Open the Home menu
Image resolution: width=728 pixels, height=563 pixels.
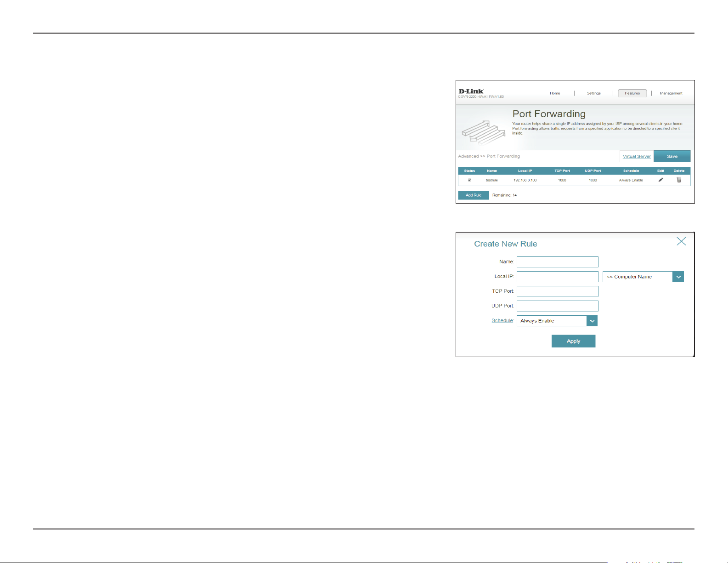pos(555,93)
